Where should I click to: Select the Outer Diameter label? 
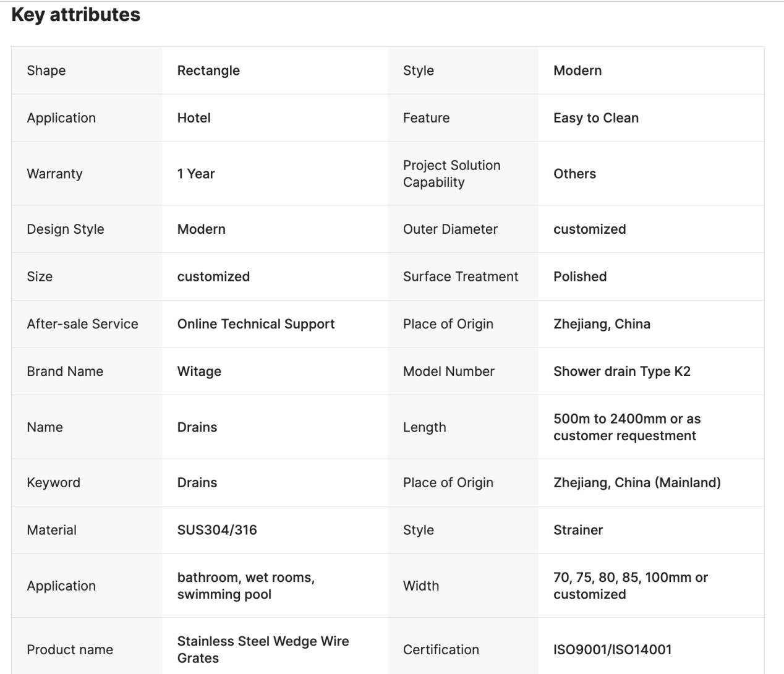(x=450, y=229)
